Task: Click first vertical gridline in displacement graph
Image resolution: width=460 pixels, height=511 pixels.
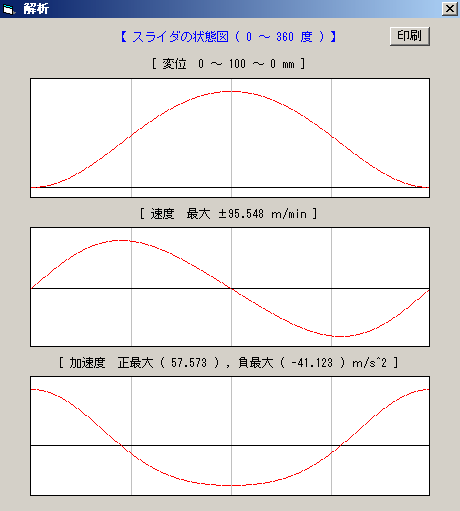Action: click(131, 138)
